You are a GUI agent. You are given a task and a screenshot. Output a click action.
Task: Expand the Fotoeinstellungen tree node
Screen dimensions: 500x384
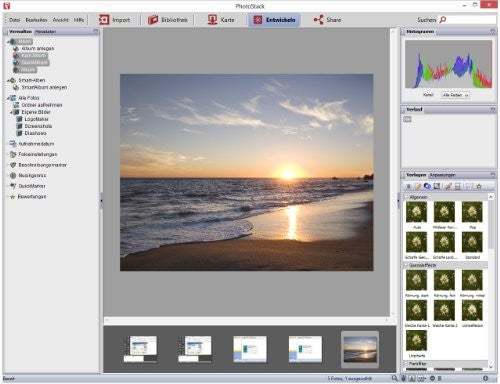tap(8, 154)
